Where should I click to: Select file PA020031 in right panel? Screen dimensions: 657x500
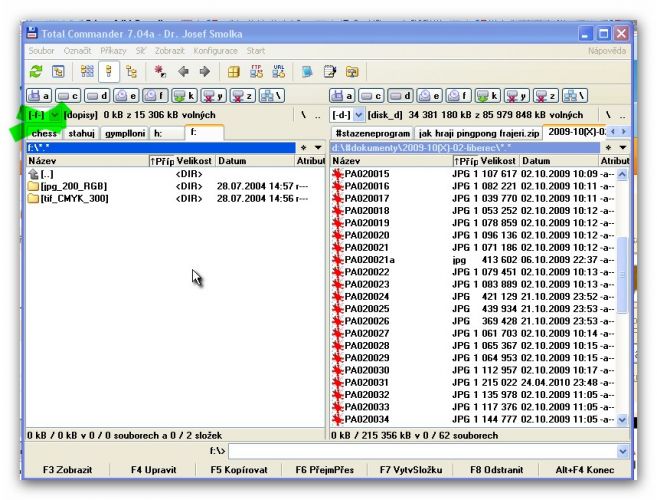tap(473, 383)
